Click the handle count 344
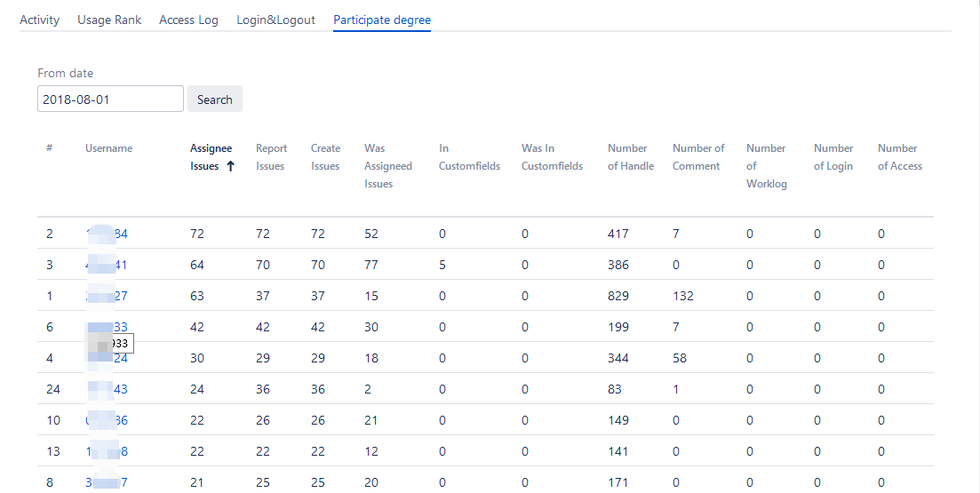The image size is (980, 493). 618,358
